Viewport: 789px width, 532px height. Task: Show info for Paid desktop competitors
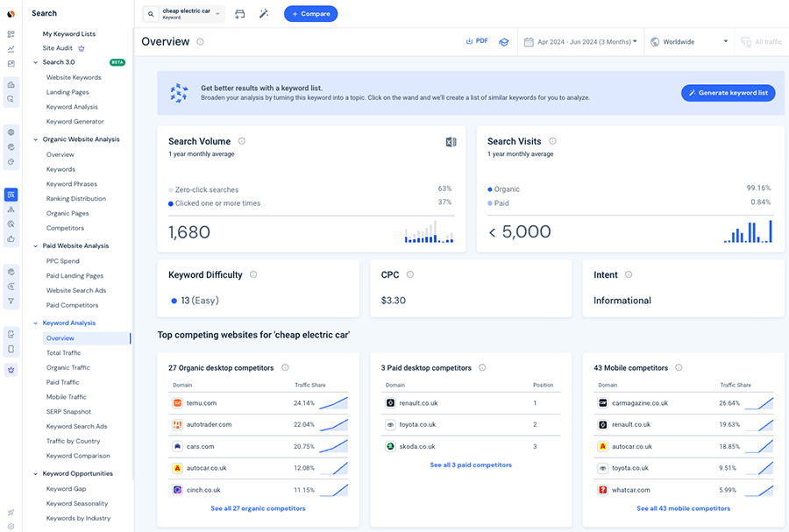(x=482, y=367)
